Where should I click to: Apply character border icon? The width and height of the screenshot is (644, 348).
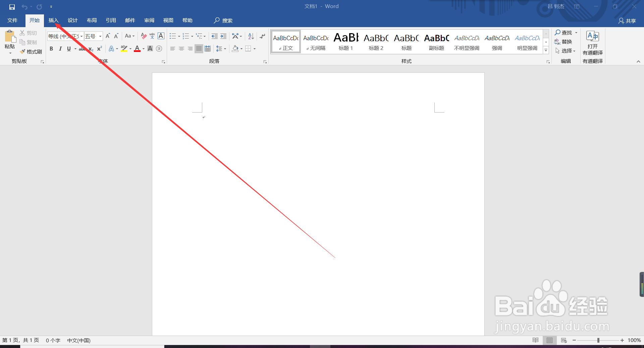(x=161, y=36)
